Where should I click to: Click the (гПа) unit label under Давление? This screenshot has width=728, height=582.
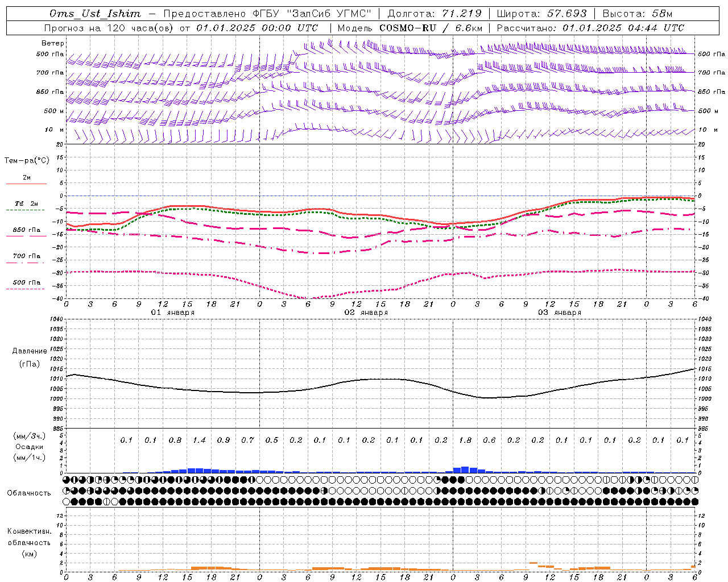coord(30,364)
